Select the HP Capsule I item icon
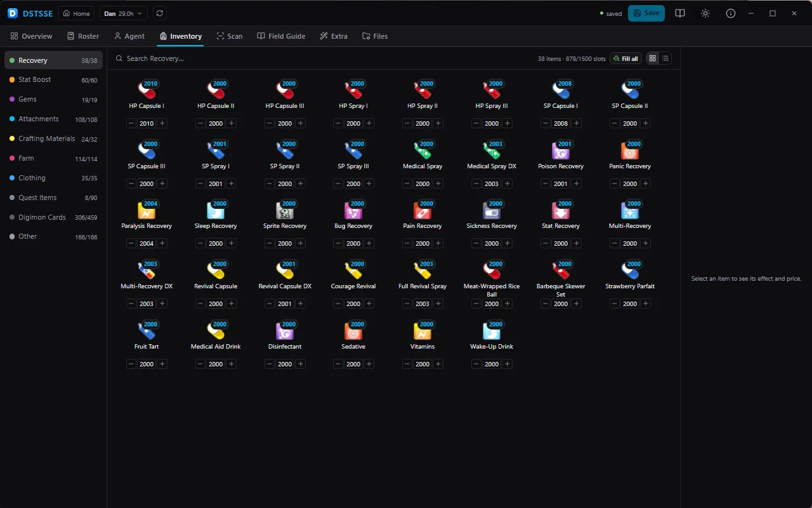The height and width of the screenshot is (508, 812). (147, 90)
